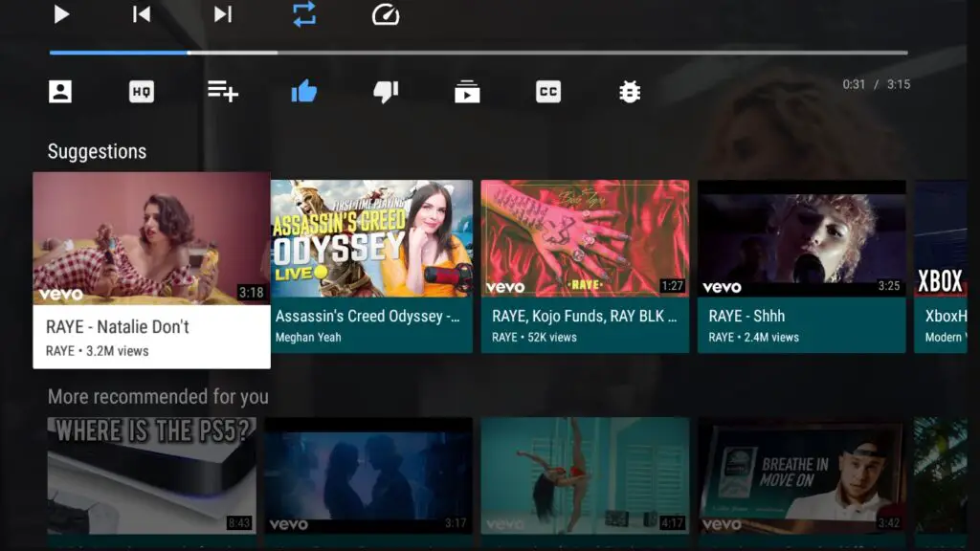Add this video to a playlist
This screenshot has width=980, height=551.
click(x=222, y=91)
